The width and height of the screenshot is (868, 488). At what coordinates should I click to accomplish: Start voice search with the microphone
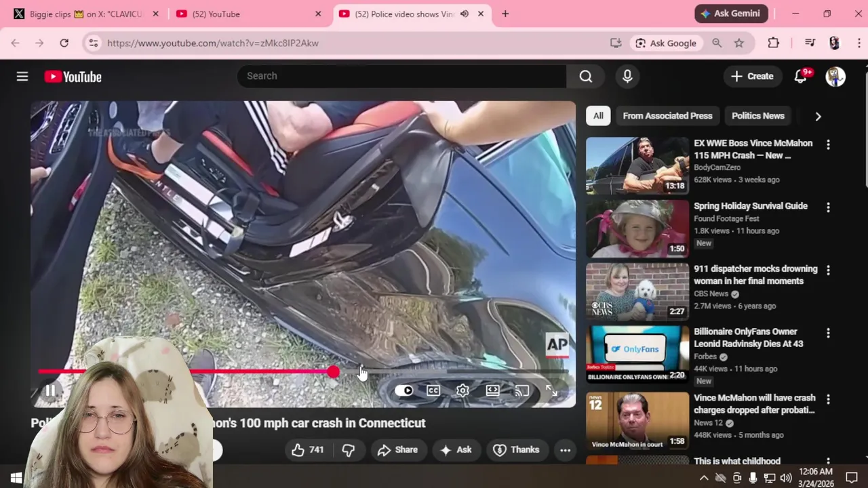[627, 77]
